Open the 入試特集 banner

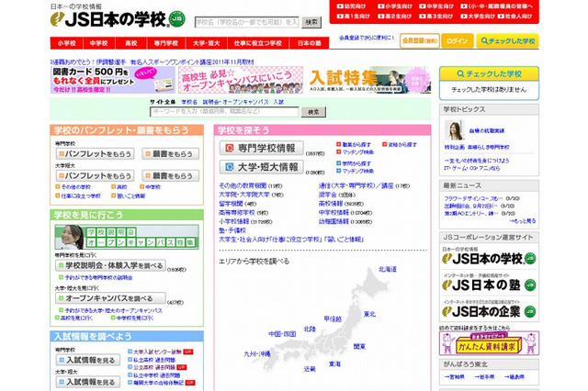click(368, 80)
